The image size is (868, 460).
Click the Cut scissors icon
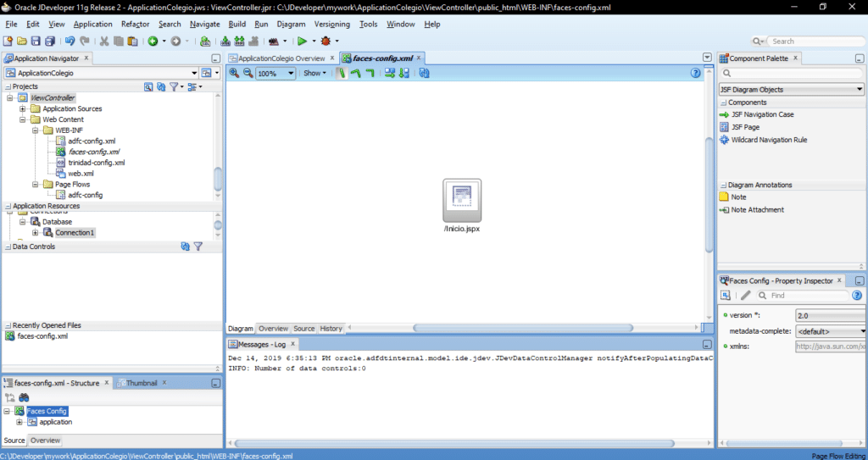[104, 41]
